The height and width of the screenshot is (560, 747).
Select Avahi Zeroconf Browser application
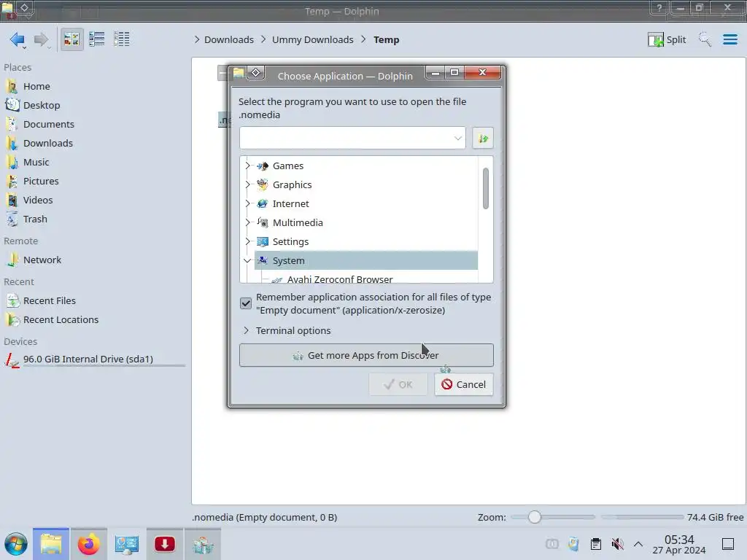coord(340,278)
